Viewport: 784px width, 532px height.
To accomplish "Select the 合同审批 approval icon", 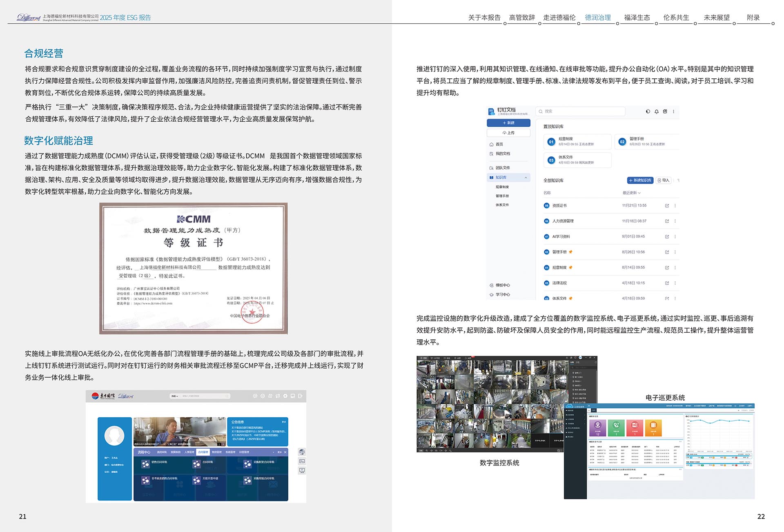I will tap(196, 464).
